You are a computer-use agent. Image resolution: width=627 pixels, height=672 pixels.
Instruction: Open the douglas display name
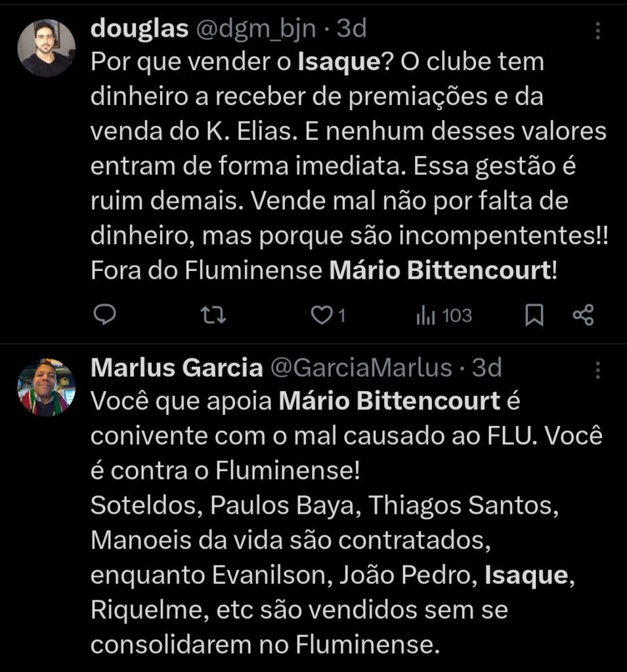click(139, 29)
